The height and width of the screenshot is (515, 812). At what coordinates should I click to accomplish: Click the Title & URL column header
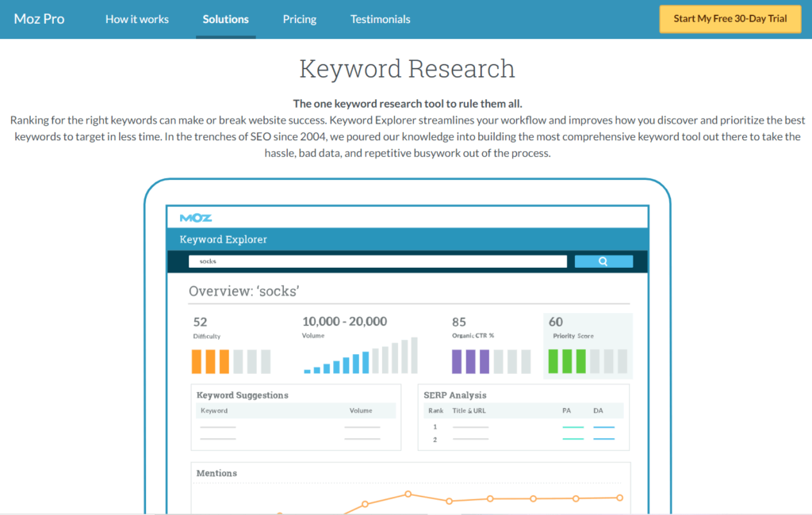pos(469,410)
